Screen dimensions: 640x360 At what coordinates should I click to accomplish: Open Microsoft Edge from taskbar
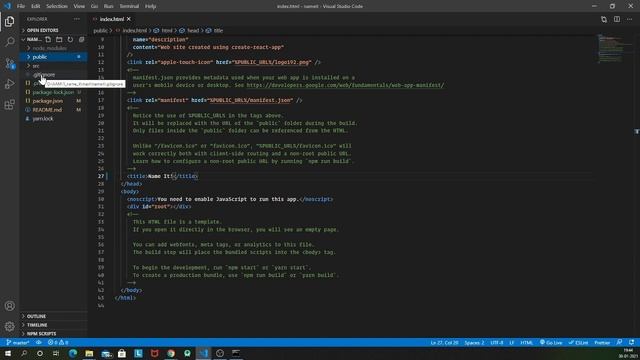click(73, 353)
